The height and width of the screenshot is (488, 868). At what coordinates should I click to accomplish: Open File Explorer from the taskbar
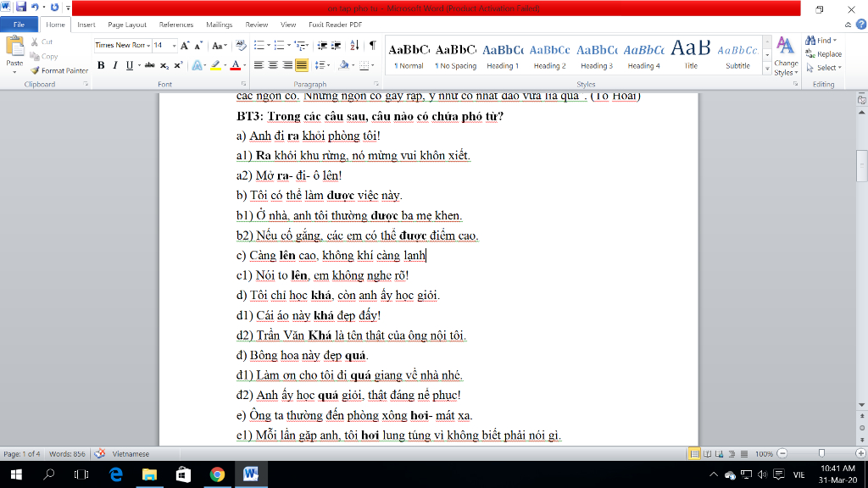(x=149, y=474)
